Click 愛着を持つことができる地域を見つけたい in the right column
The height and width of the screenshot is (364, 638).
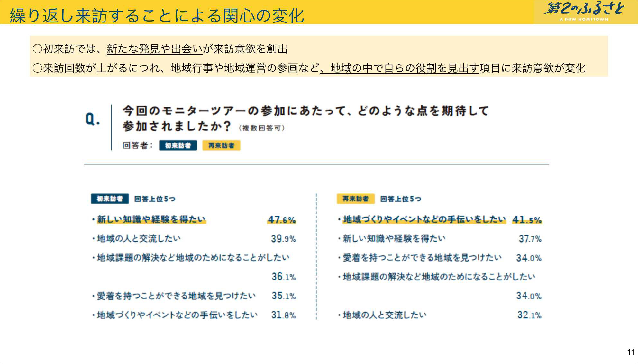click(422, 258)
